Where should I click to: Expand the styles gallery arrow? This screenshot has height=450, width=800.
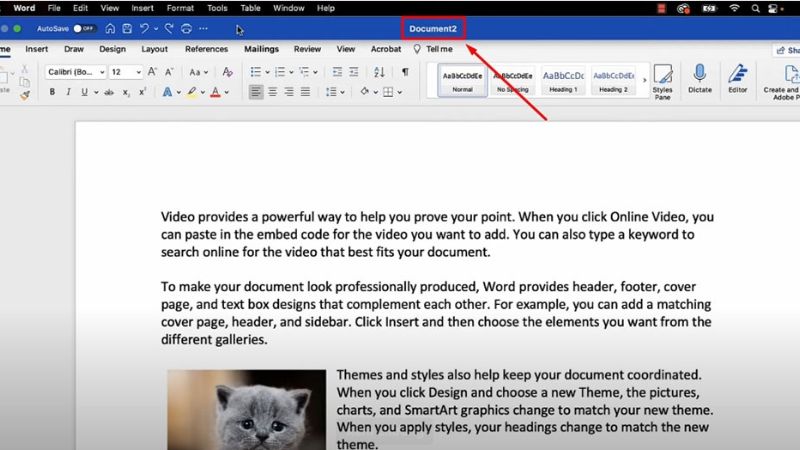coord(643,79)
